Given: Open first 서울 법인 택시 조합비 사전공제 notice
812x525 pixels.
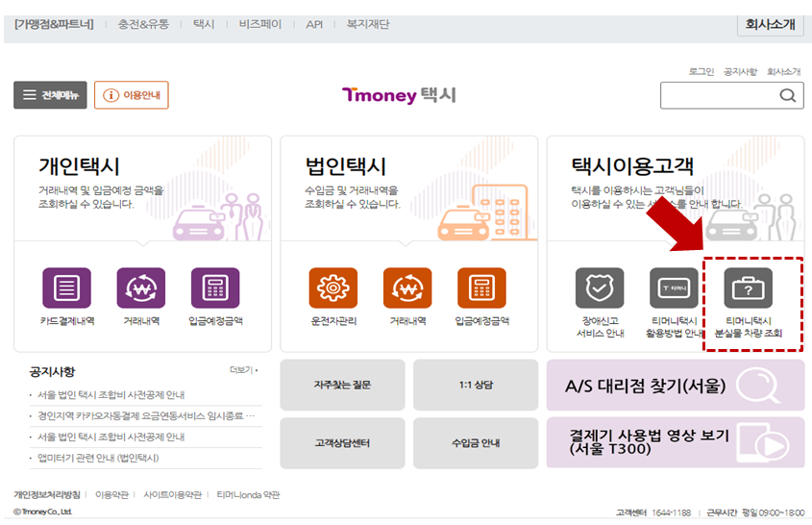Looking at the screenshot, I should (111, 395).
